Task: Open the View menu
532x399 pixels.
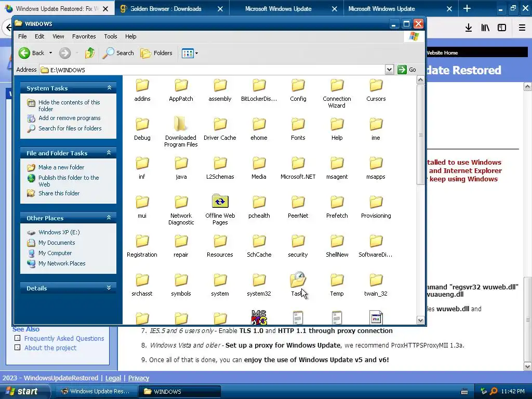Action: coord(58,36)
